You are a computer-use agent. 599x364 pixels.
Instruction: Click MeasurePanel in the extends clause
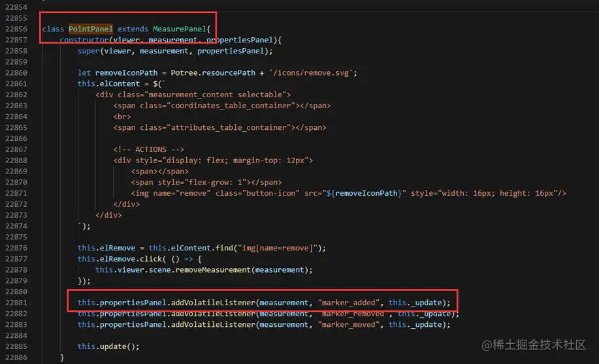pyautogui.click(x=180, y=29)
